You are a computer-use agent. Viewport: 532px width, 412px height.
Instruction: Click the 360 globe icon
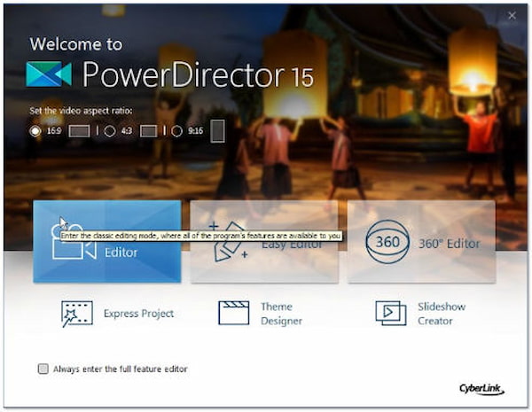coord(387,242)
